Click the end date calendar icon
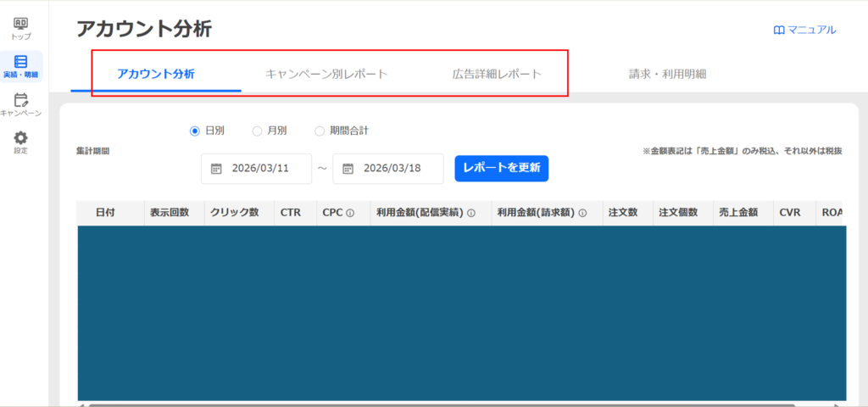The height and width of the screenshot is (407, 868). click(x=348, y=168)
